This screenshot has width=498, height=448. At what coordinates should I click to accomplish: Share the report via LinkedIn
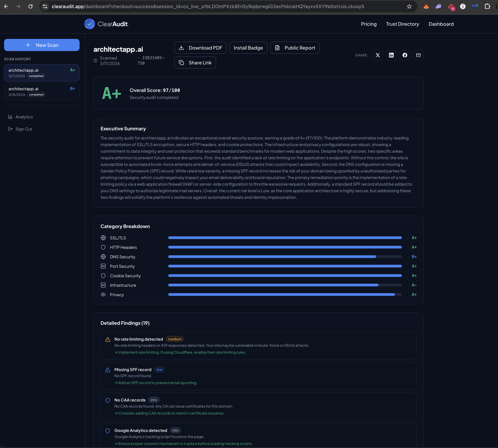[391, 55]
